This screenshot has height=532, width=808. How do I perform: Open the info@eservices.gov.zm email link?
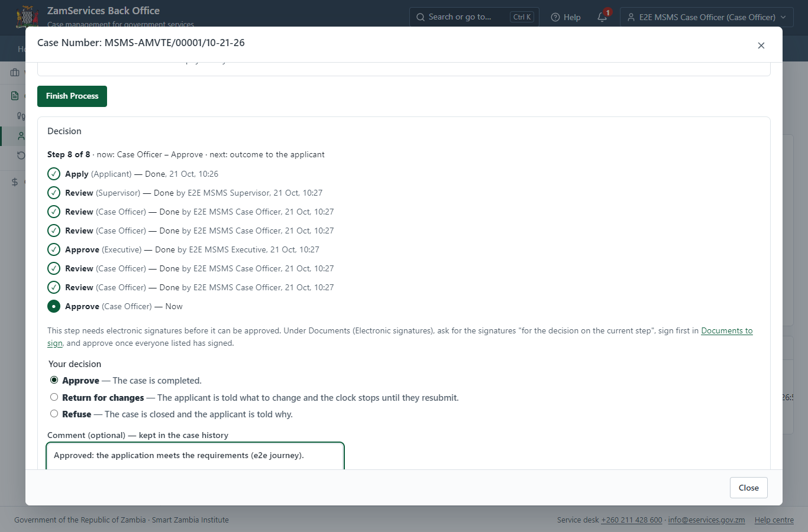point(706,520)
